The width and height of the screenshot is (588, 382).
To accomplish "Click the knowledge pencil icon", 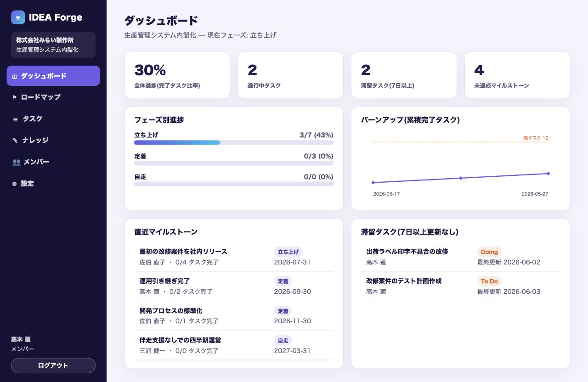I will pyautogui.click(x=15, y=140).
